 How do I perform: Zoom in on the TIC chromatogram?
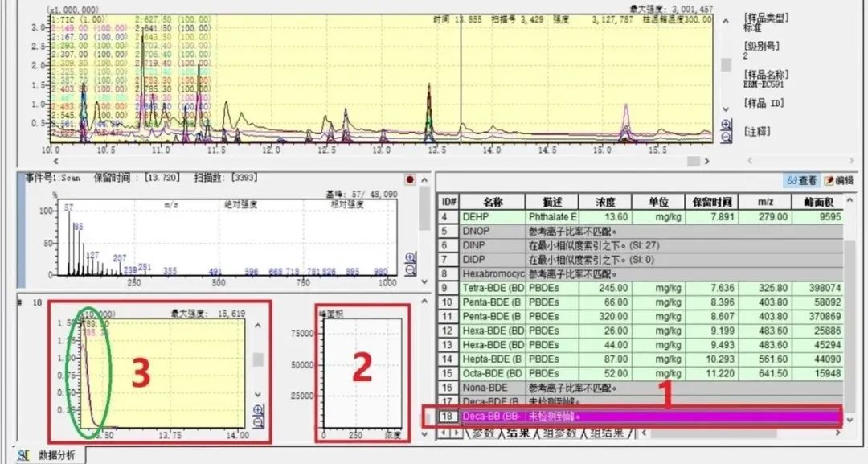pos(727,125)
